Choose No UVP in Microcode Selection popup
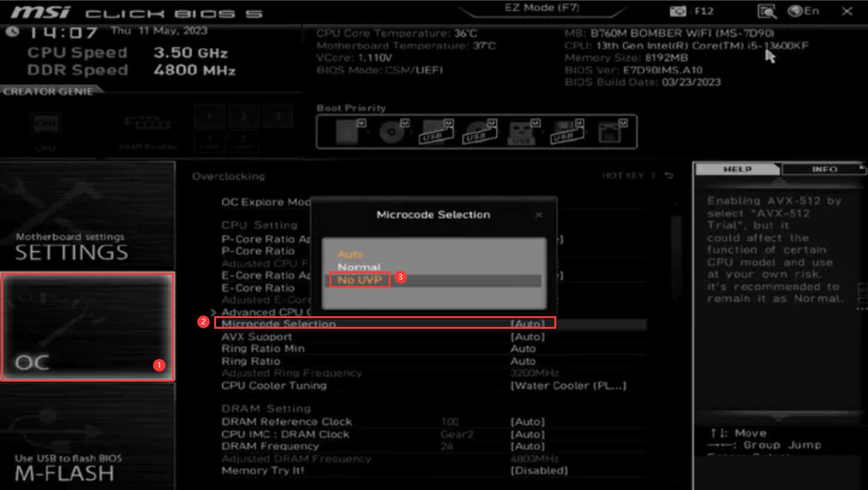This screenshot has height=490, width=868. 359,280
